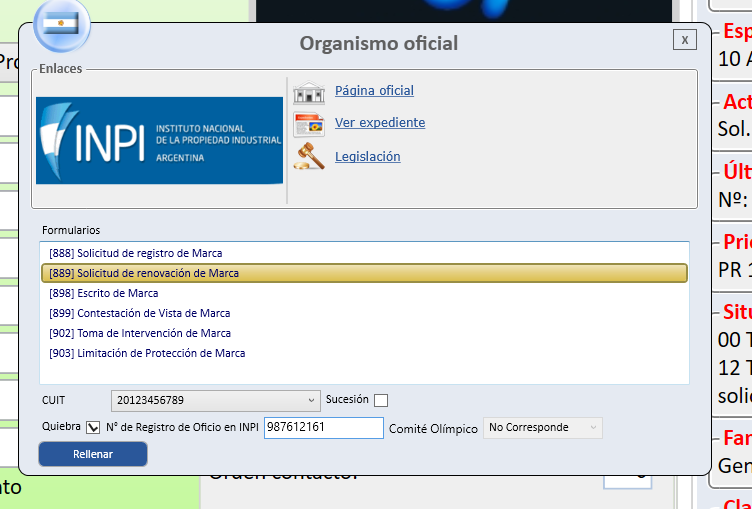Click the Rellenar button
The height and width of the screenshot is (509, 752).
[x=93, y=454]
